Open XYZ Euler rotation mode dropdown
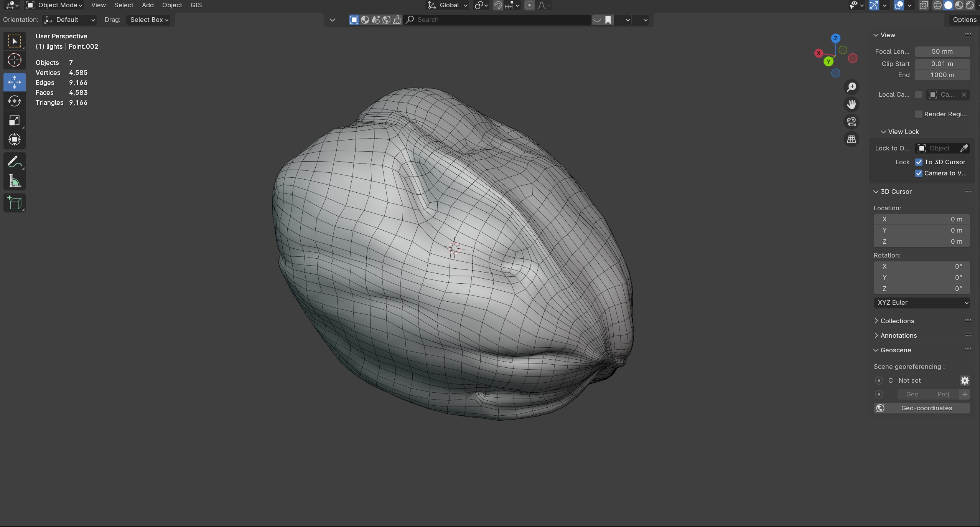980x527 pixels. coord(922,302)
